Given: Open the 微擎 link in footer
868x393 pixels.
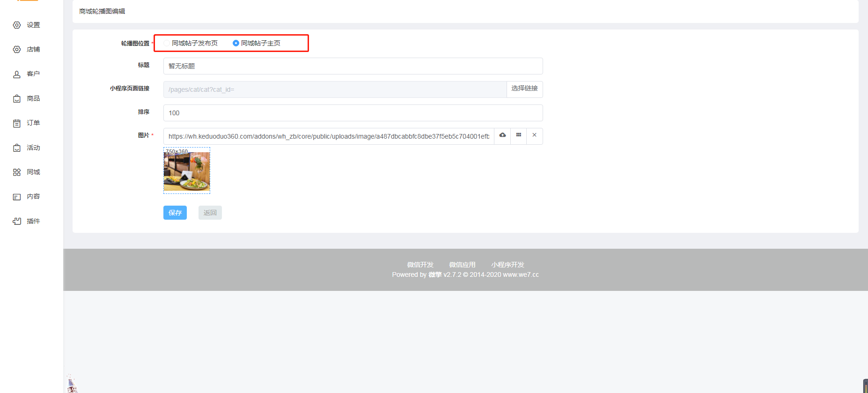Looking at the screenshot, I should [435, 274].
